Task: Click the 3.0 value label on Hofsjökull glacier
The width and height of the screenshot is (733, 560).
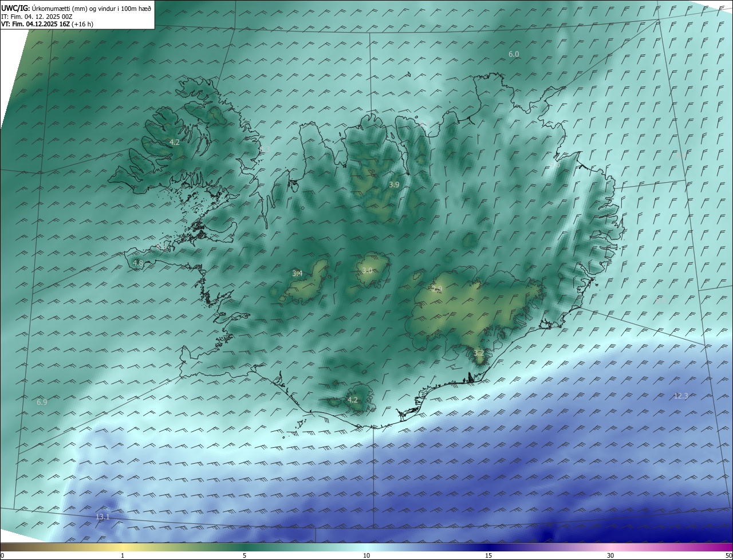Action: point(367,270)
